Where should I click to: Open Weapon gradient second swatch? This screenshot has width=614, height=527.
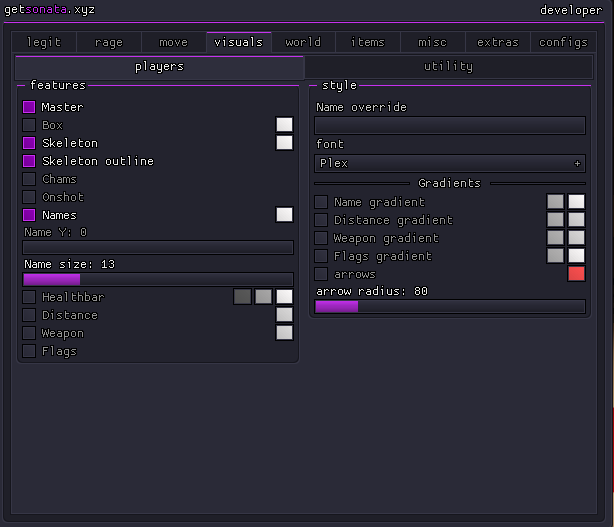576,238
